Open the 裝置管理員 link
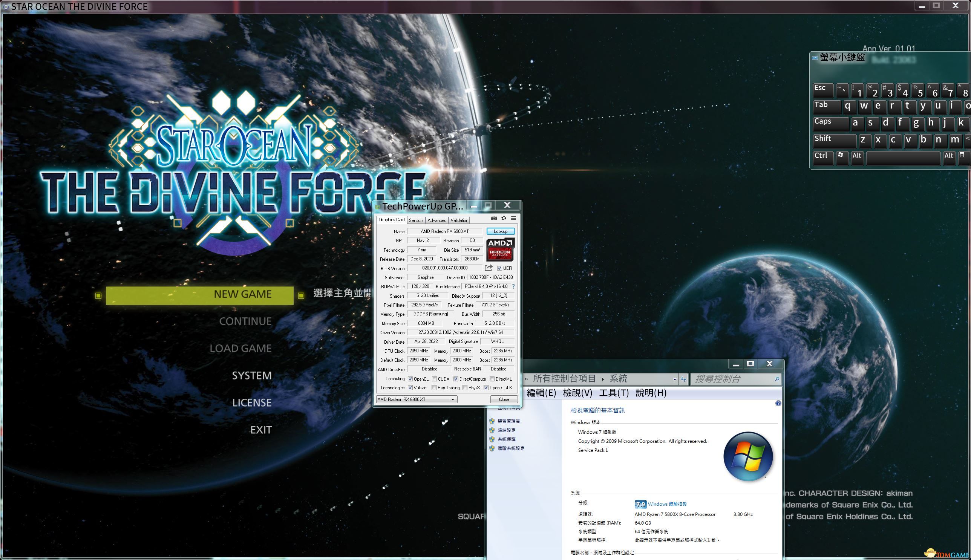971x560 pixels. tap(508, 421)
